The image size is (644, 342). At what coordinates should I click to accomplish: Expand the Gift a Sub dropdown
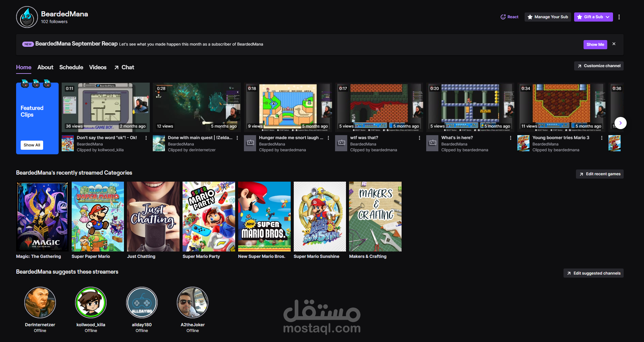coord(593,17)
